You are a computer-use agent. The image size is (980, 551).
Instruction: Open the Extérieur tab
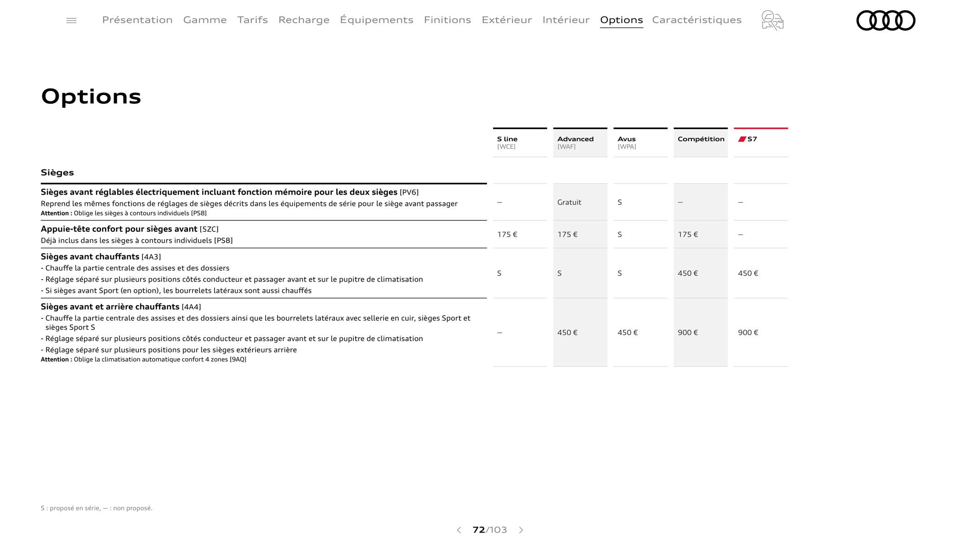507,20
